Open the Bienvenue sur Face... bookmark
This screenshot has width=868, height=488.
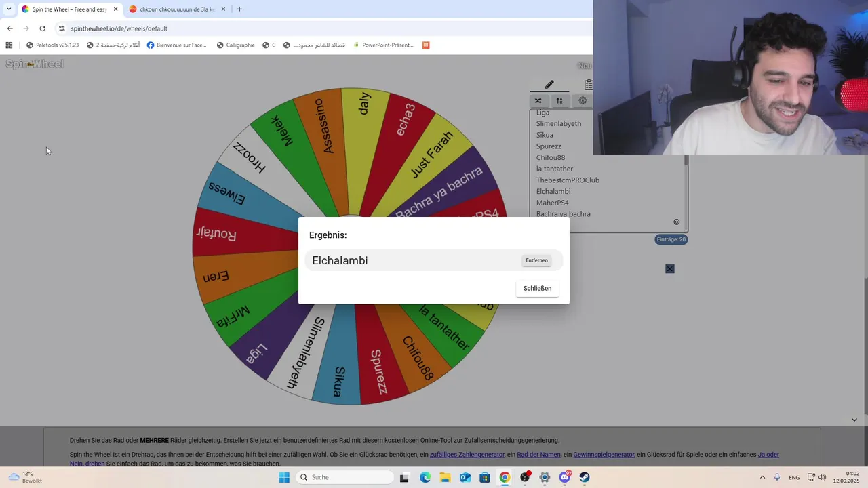[x=176, y=45]
